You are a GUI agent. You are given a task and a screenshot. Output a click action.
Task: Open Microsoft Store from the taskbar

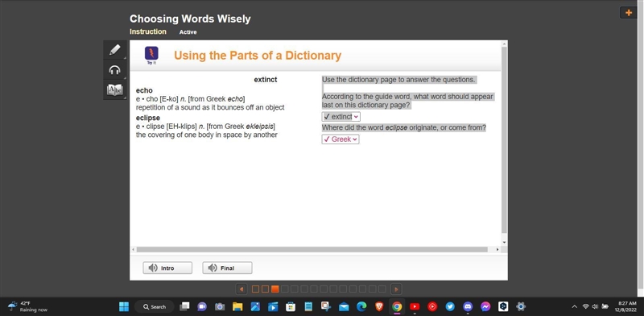click(291, 306)
